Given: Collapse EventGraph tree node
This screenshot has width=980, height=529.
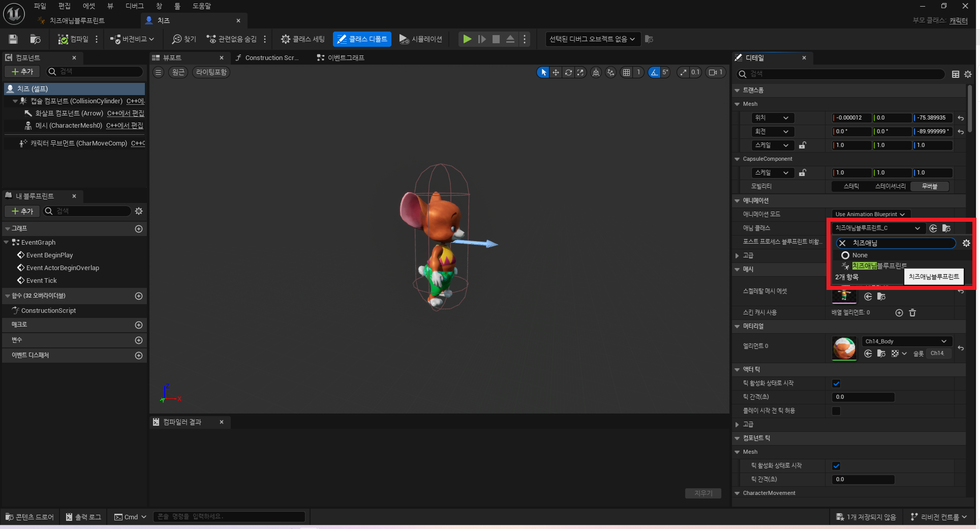Looking at the screenshot, I should click(x=7, y=243).
